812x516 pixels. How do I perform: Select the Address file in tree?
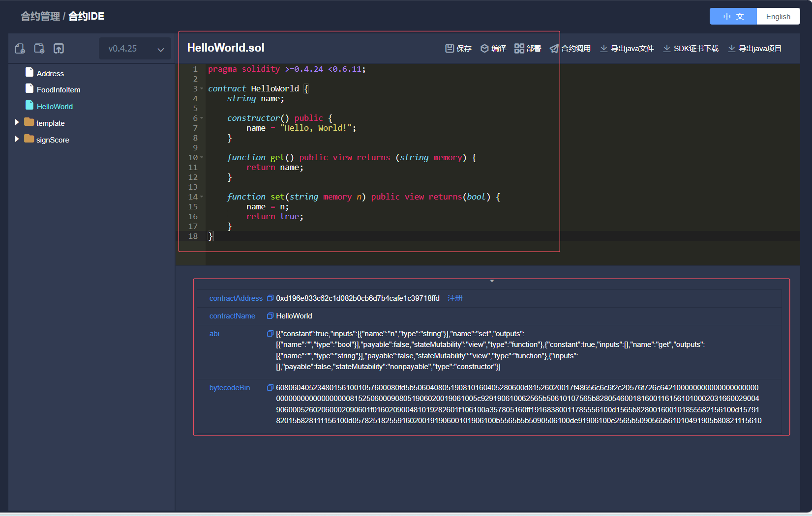click(x=50, y=73)
